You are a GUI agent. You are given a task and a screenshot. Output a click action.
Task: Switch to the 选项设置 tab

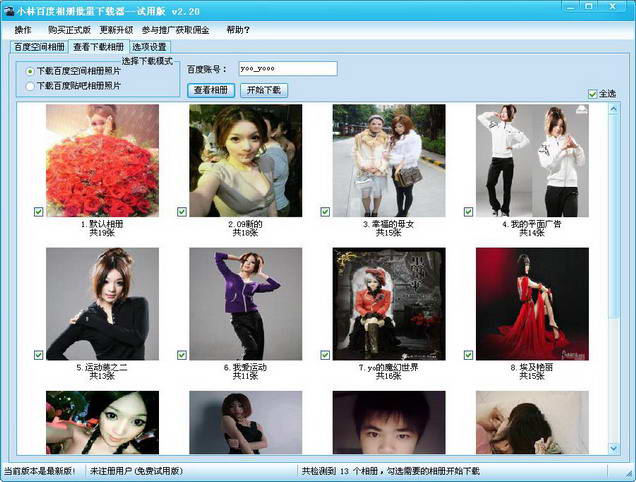pyautogui.click(x=150, y=47)
